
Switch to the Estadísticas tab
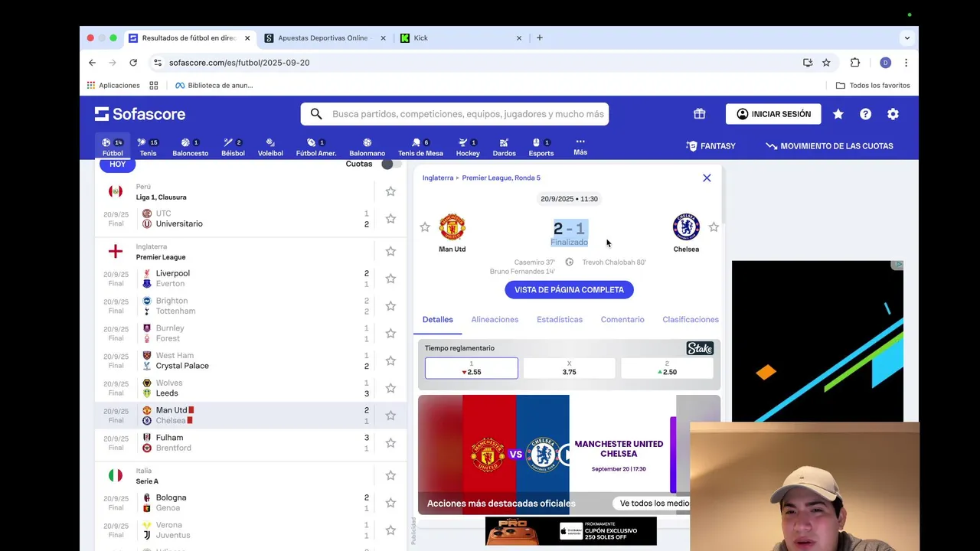[560, 319]
